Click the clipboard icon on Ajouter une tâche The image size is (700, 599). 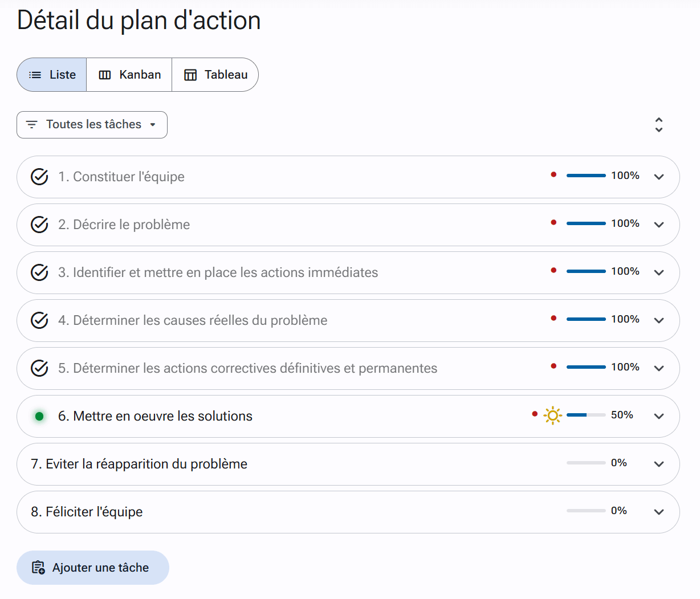click(x=38, y=568)
